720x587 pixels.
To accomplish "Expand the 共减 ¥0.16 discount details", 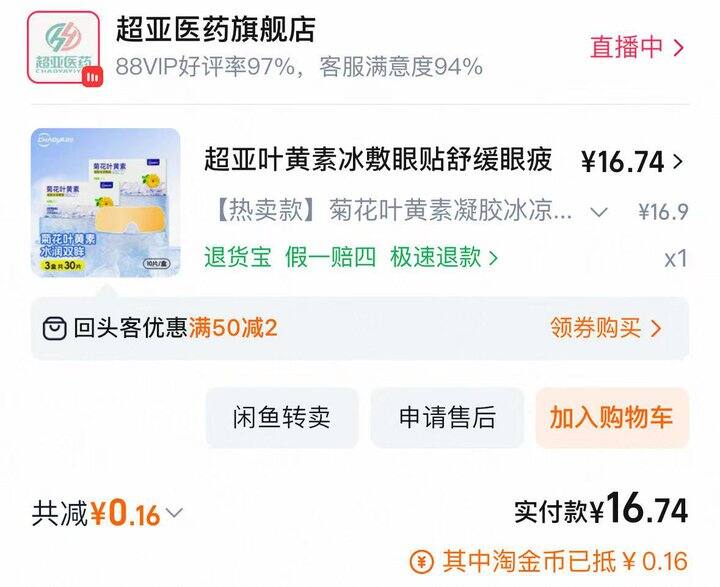I will click(x=107, y=512).
